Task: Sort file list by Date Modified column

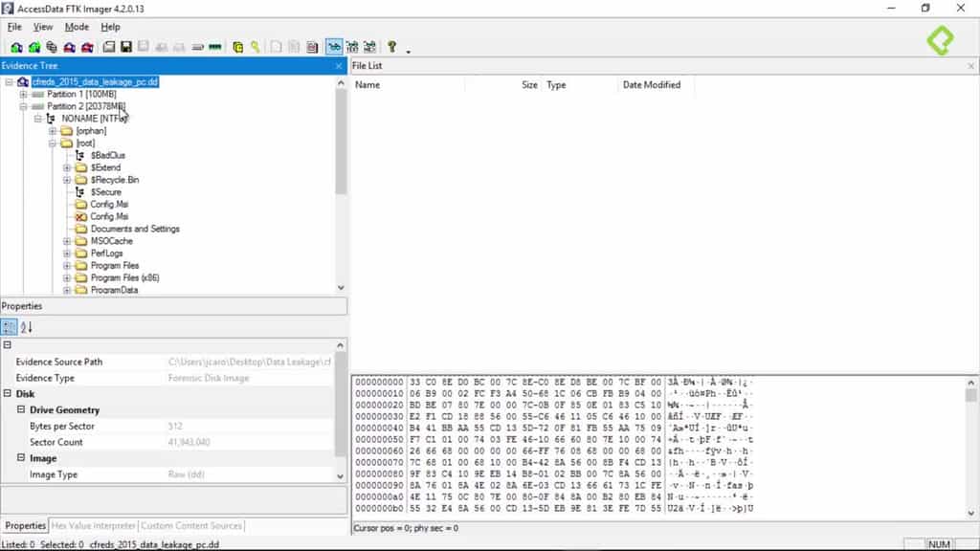Action: (657, 85)
